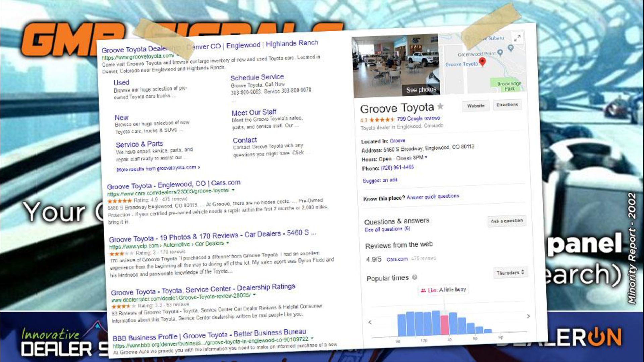
Task: Expand the yelp.com URL dropdown arrow
Action: [228, 242]
